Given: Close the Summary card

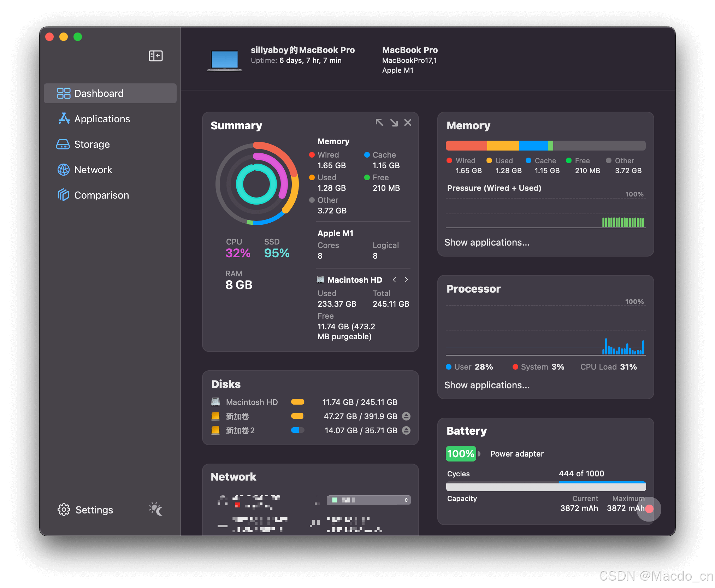Looking at the screenshot, I should [408, 123].
